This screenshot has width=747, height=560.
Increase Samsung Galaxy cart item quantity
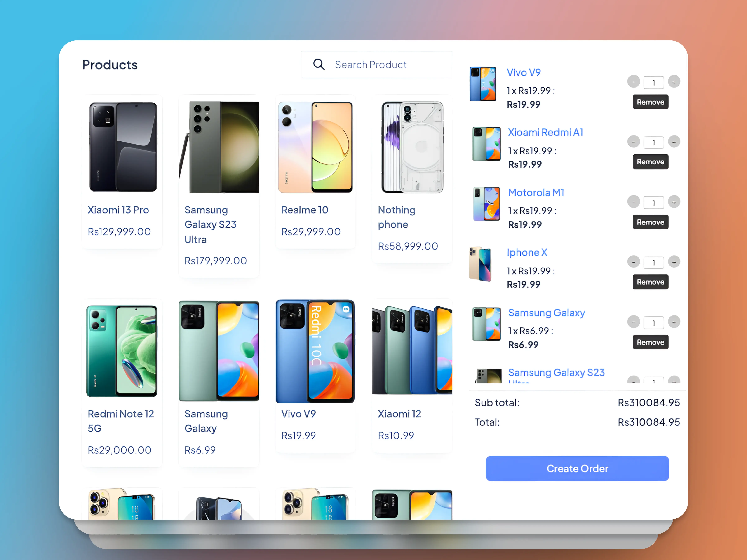coord(674,322)
